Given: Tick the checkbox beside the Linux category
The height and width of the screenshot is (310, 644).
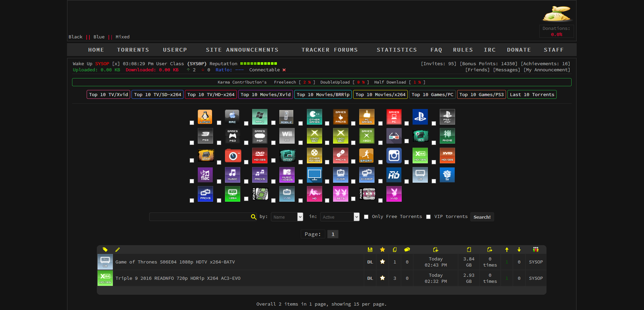Looking at the screenshot, I should tap(192, 123).
